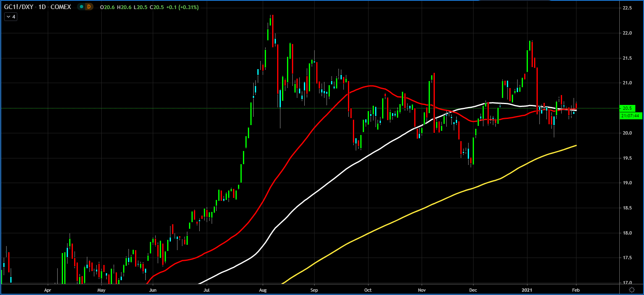This screenshot has width=644, height=295.
Task: Click the 18.5 price scale label
Action: (627, 208)
